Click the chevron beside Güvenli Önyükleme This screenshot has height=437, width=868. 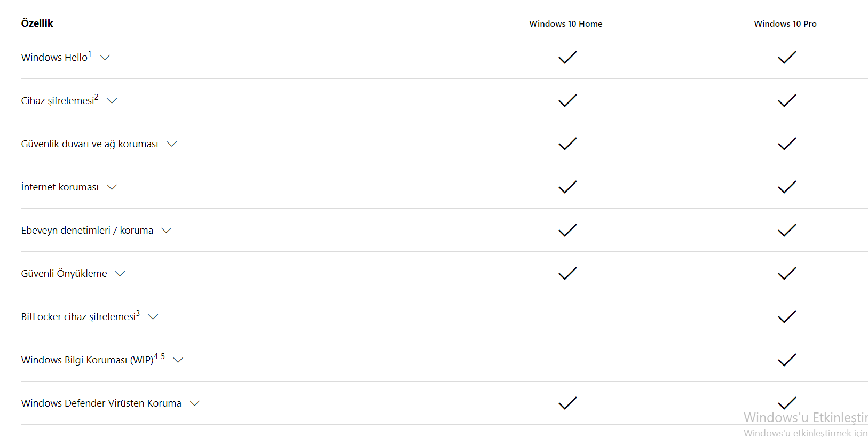[x=120, y=274]
